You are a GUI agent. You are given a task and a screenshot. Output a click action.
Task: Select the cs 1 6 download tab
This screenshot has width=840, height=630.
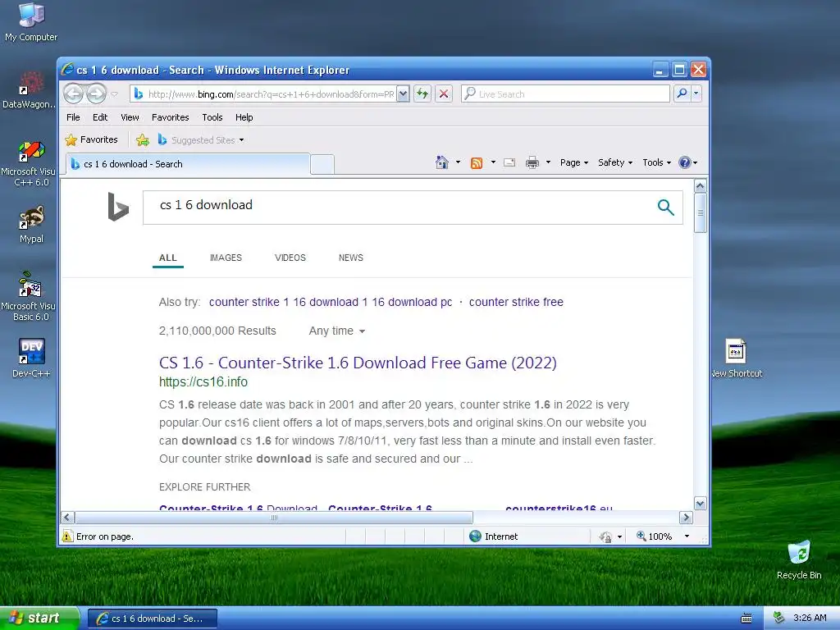tap(188, 164)
